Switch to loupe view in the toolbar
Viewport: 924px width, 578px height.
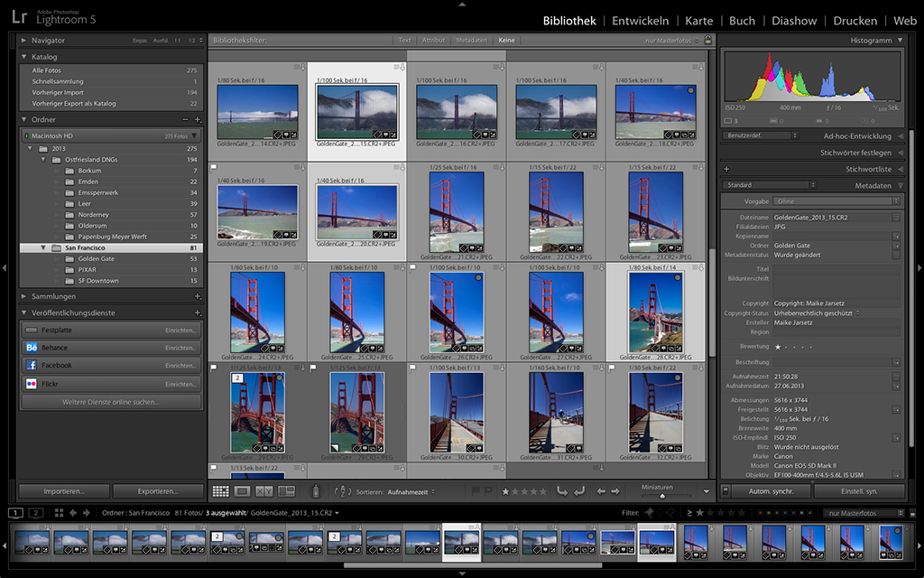(242, 491)
